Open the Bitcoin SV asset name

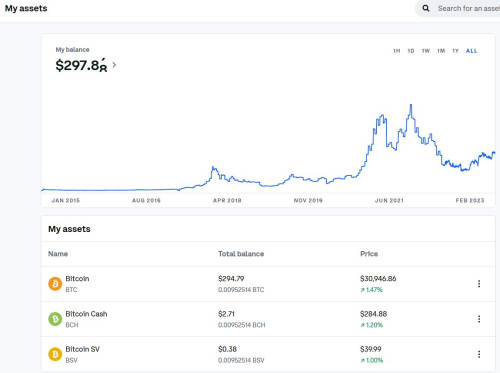point(83,349)
